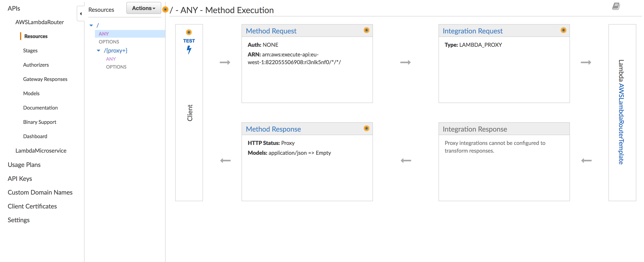Select OPTIONS method under root resource

click(x=109, y=42)
